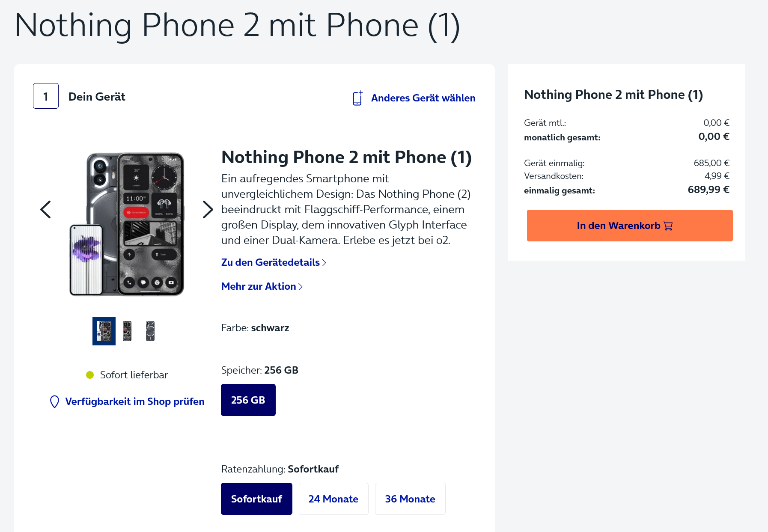This screenshot has height=532, width=768.
Task: Expand Zu den Gerätedetails chevron
Action: click(324, 263)
